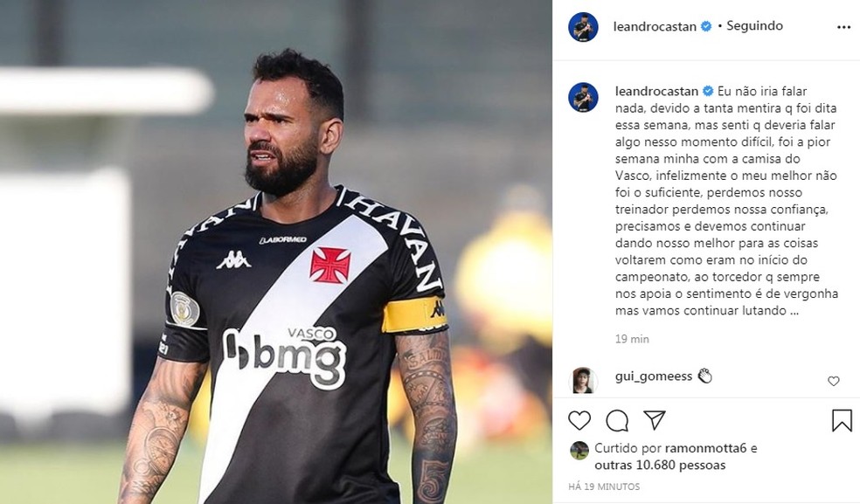Click the caption avatar of leandrocastan
Screen dimensions: 860x504
coord(583,98)
